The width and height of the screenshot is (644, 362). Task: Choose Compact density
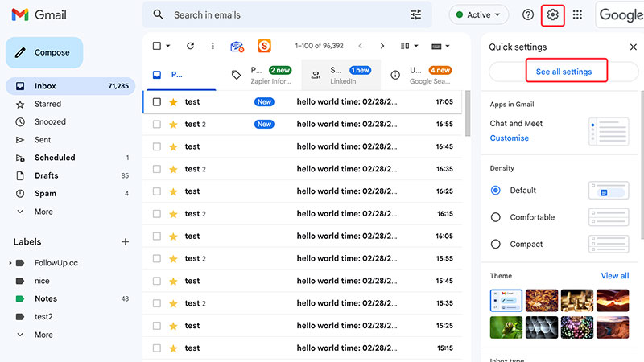coord(496,245)
